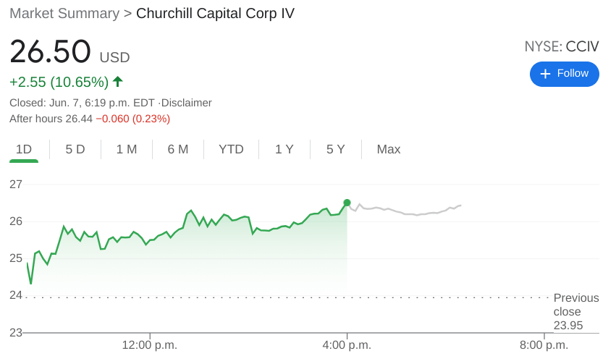Click the plus icon in Follow button
Viewport: 616px width, 364px height.
tap(545, 74)
